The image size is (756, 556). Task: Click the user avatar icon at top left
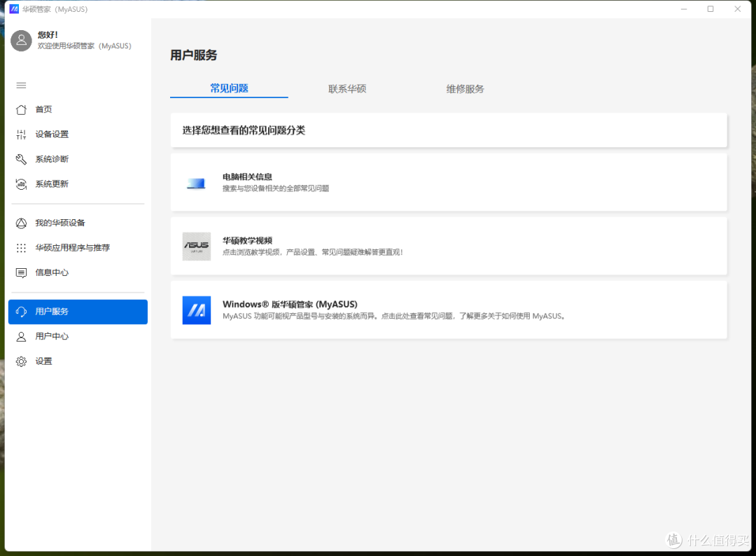pyautogui.click(x=21, y=41)
